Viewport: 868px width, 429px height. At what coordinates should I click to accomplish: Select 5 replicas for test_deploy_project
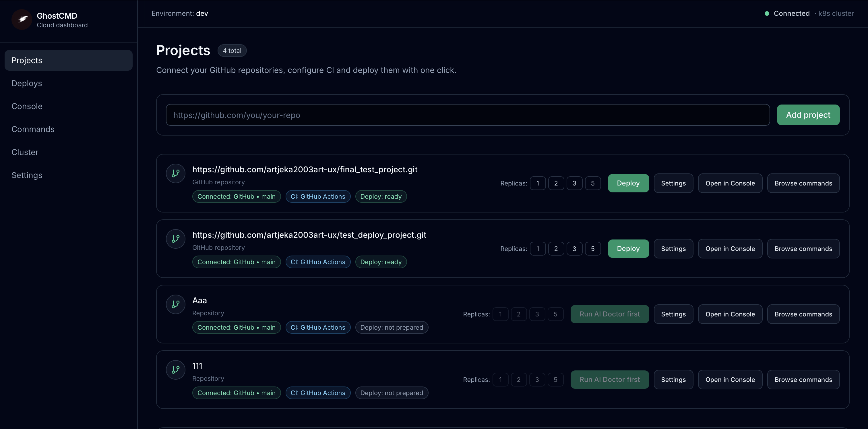[x=593, y=248]
